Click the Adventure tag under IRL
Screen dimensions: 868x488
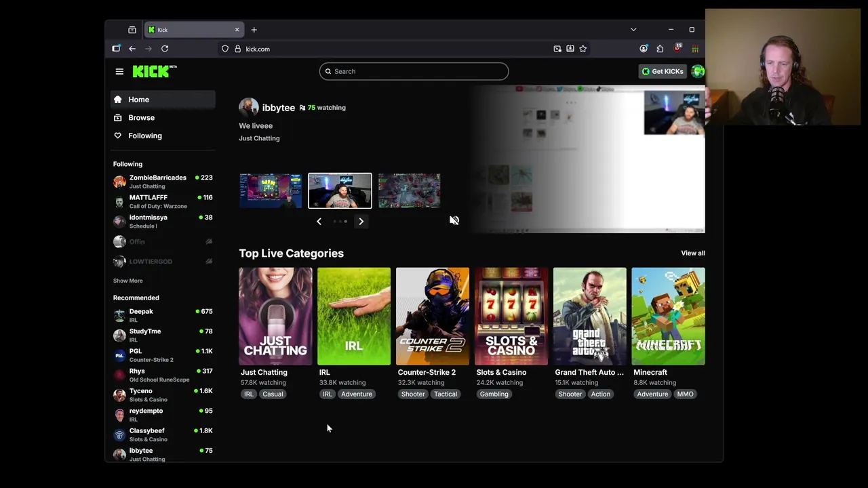point(357,394)
